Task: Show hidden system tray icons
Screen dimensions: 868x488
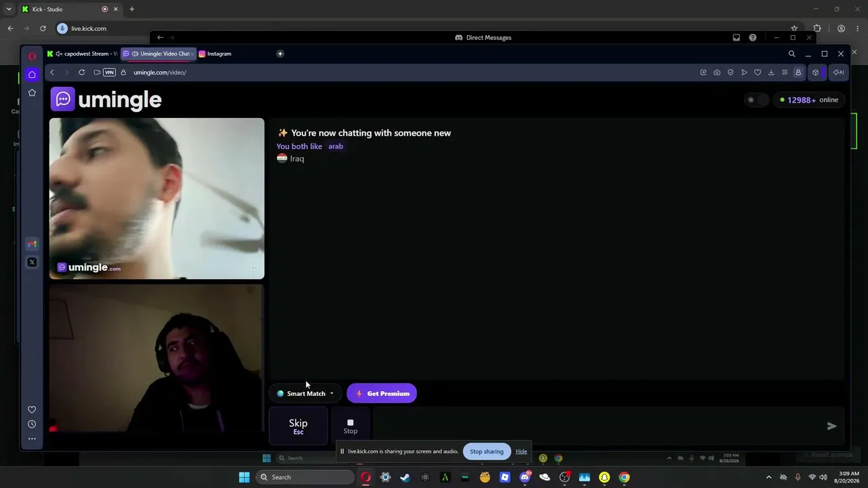Action: (768, 477)
